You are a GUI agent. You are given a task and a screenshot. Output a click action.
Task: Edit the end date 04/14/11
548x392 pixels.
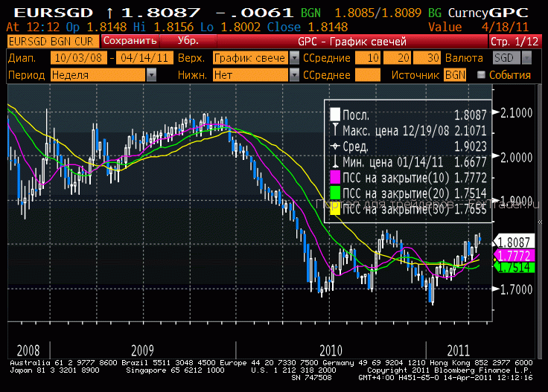click(144, 58)
